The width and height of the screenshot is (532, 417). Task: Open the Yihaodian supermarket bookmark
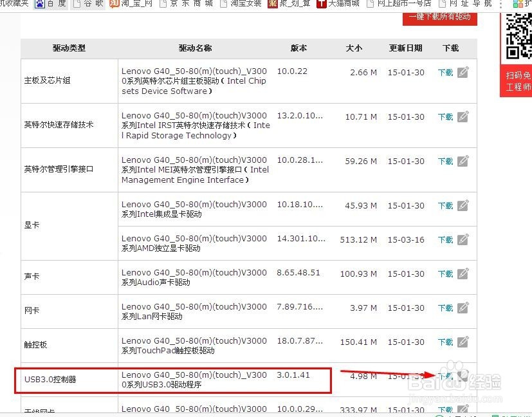[399, 4]
